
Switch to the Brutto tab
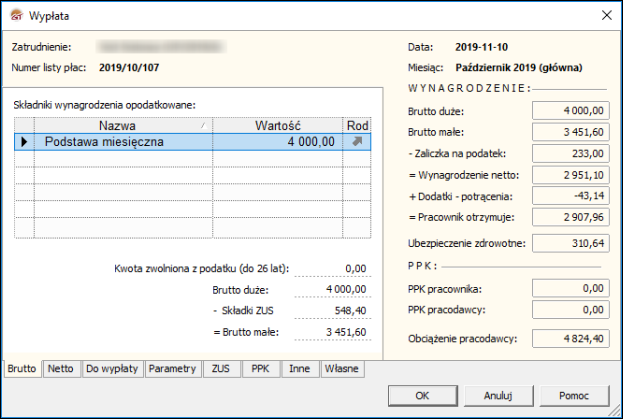tap(22, 369)
